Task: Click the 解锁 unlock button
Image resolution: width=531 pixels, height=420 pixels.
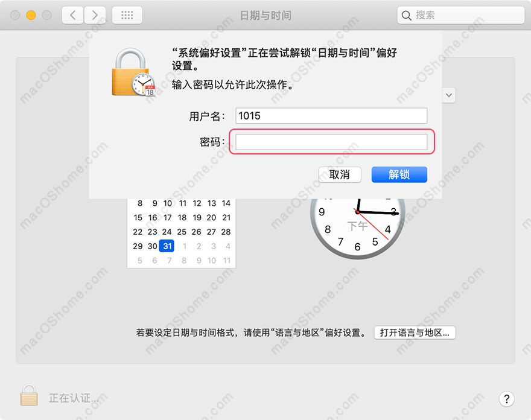Action: [399, 174]
